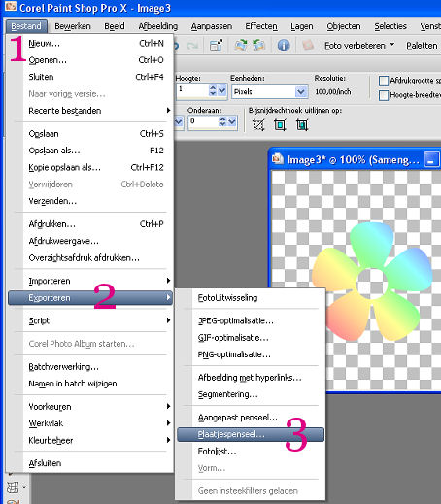The height and width of the screenshot is (504, 441).
Task: Open the Objecten menu
Action: pyautogui.click(x=344, y=26)
